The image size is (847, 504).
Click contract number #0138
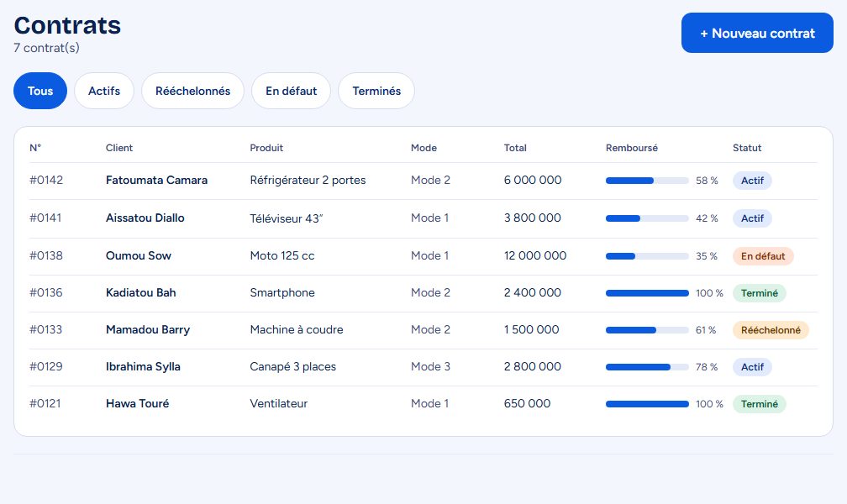pos(46,256)
